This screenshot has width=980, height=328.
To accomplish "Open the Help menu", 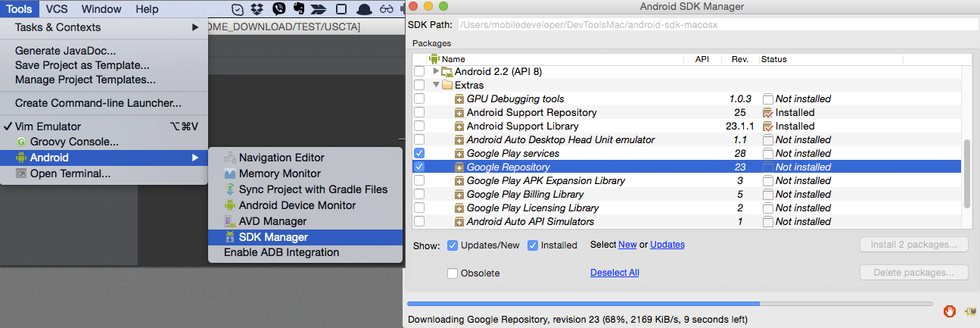I will pyautogui.click(x=147, y=9).
